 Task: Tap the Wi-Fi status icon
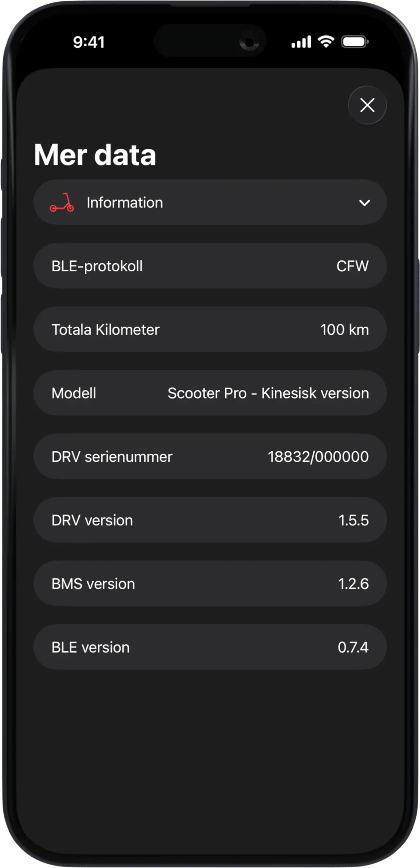coord(326,42)
